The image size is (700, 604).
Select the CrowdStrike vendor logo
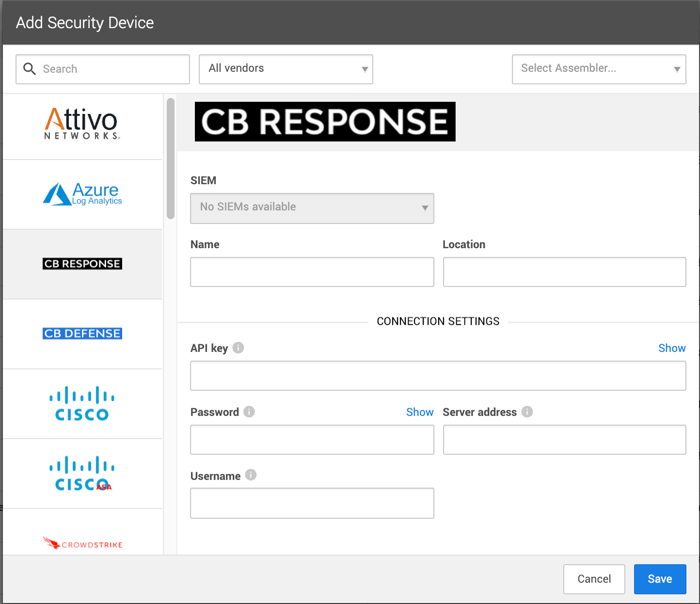click(82, 543)
